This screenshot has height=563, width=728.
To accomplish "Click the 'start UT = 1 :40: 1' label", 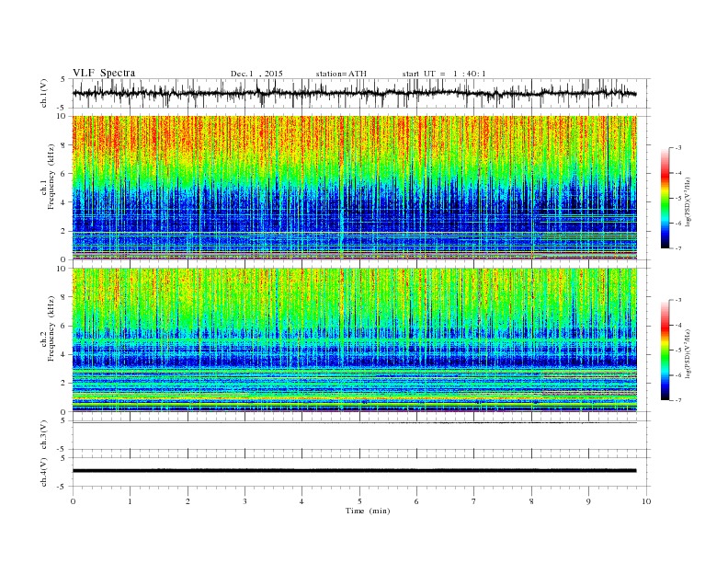I will click(x=444, y=74).
